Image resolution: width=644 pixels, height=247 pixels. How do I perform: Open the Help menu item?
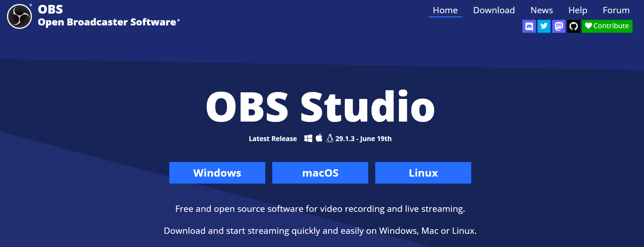pyautogui.click(x=578, y=10)
